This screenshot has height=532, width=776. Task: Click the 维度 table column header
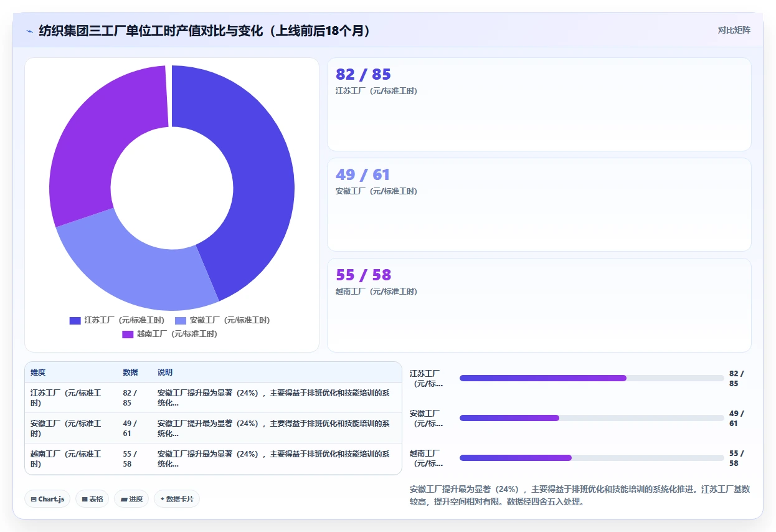point(71,373)
